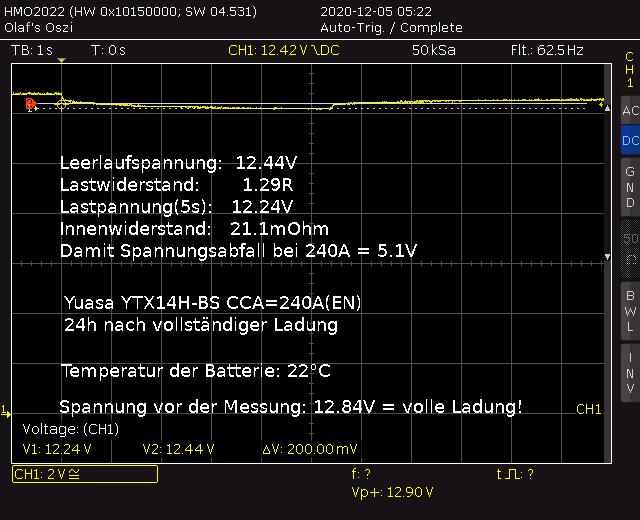Click the CH1 ground level marker at left edge
The width and height of the screenshot is (640, 520).
click(x=4, y=411)
